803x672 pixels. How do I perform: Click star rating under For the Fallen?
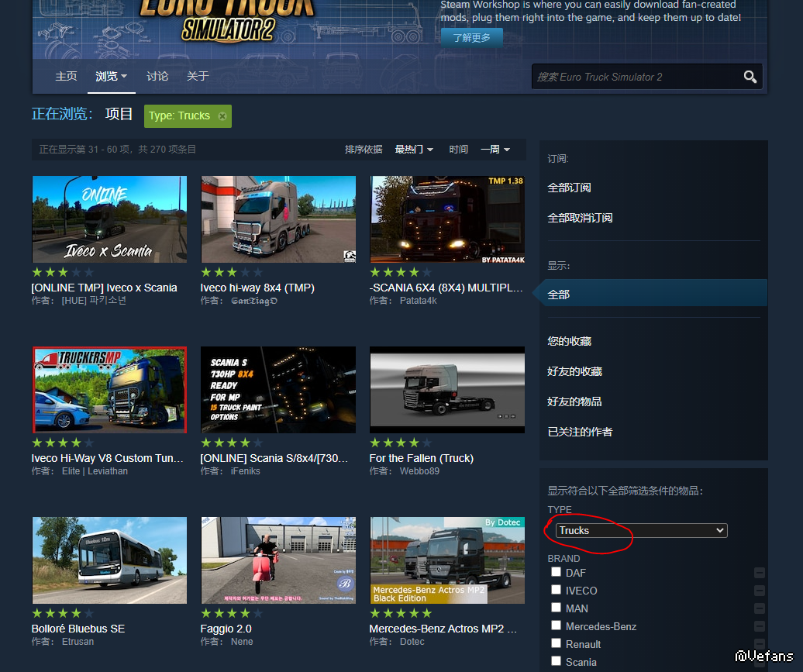pyautogui.click(x=401, y=443)
